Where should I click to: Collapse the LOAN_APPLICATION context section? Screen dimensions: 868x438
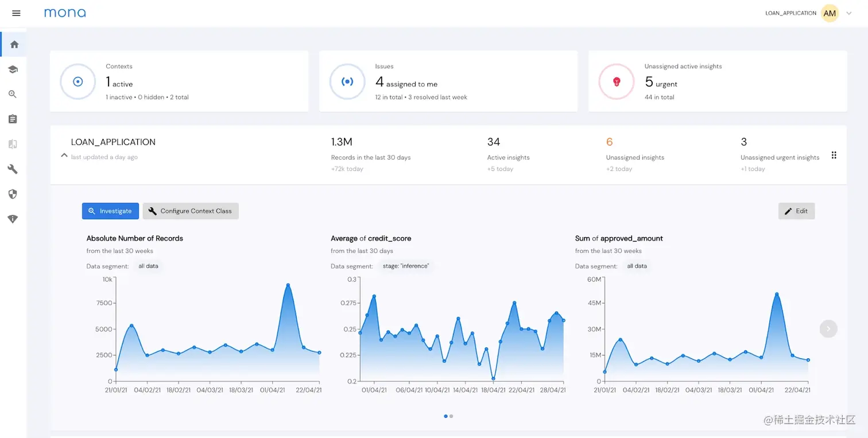[x=64, y=155]
